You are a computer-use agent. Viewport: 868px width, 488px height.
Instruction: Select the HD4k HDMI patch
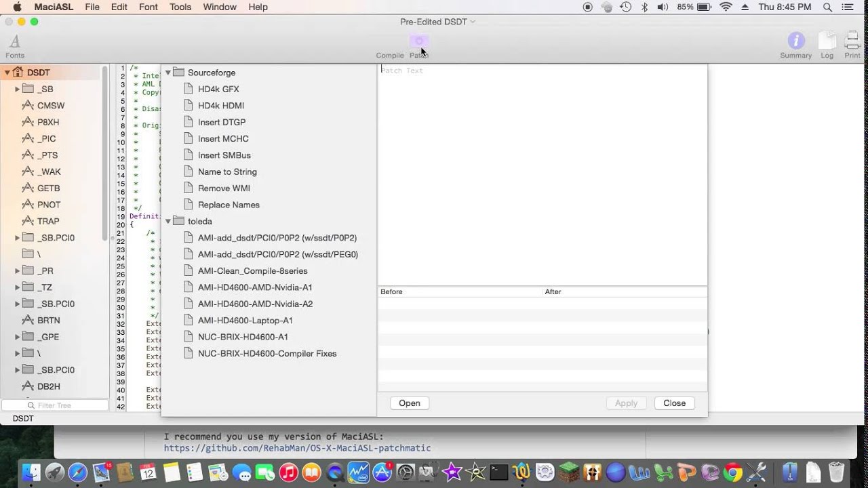pyautogui.click(x=221, y=106)
